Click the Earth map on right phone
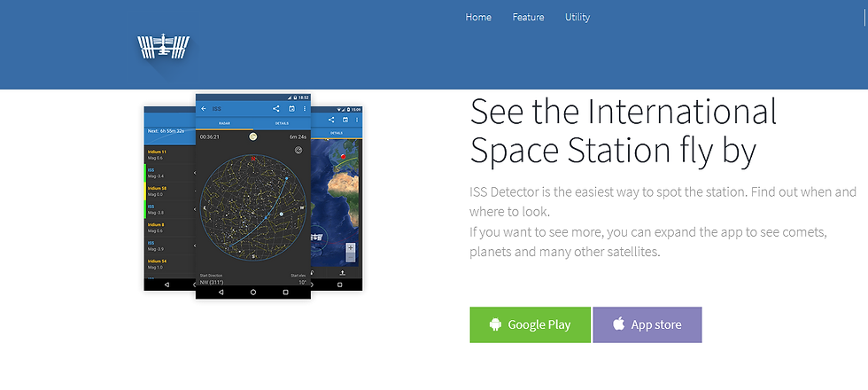This screenshot has height=390, width=868. pyautogui.click(x=336, y=202)
